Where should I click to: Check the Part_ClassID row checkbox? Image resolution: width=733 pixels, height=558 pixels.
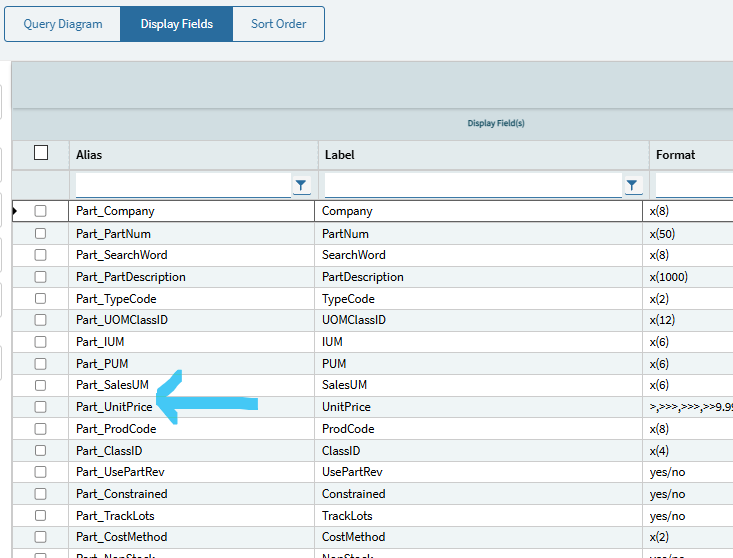pyautogui.click(x=41, y=451)
